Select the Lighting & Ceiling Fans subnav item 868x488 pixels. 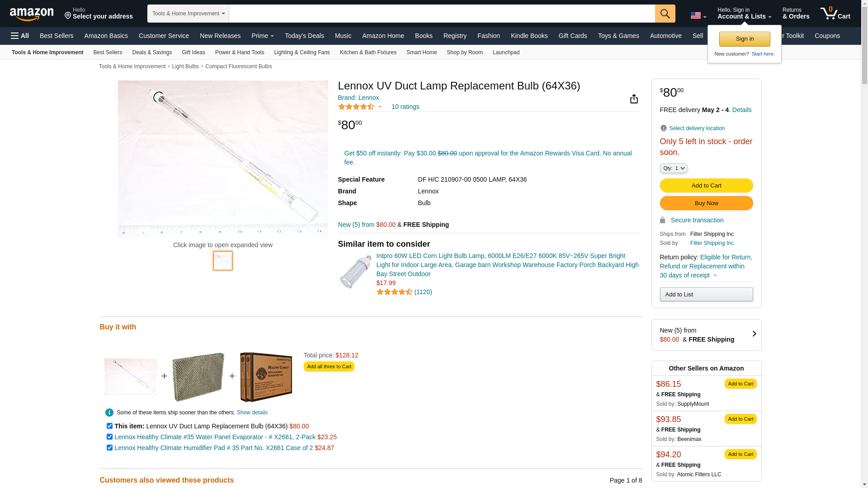[x=302, y=52]
